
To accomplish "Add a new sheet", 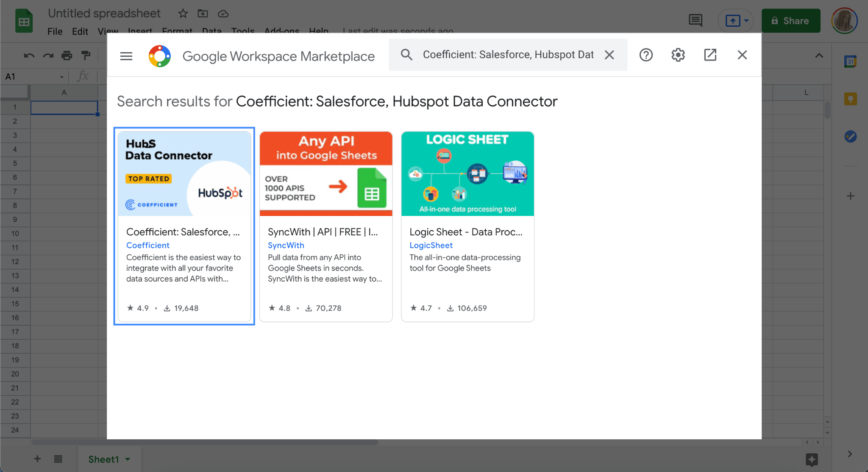I will coord(37,459).
